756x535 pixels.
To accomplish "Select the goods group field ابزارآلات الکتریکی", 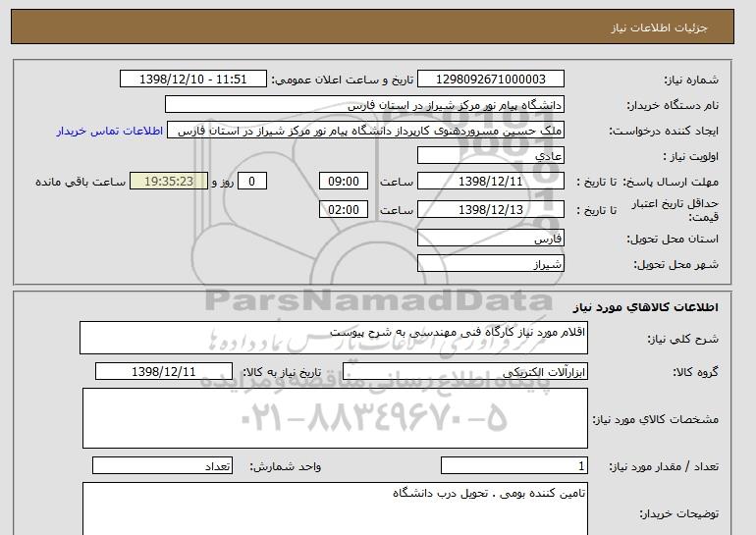I will coord(465,372).
